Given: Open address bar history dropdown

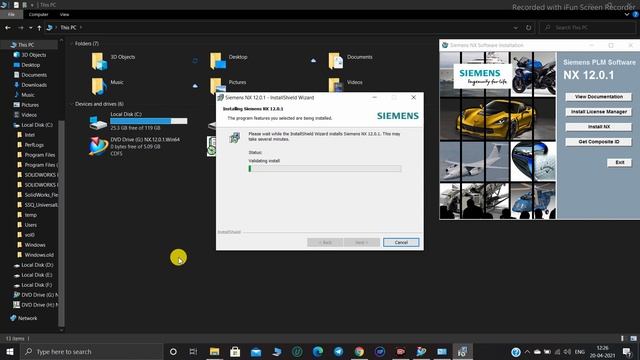Looking at the screenshot, I should tap(516, 28).
